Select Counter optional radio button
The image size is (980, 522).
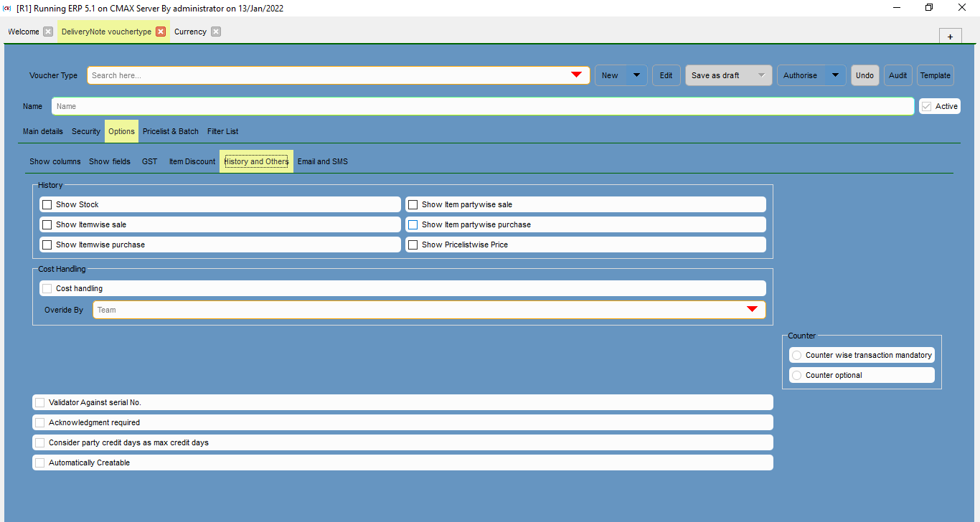pos(796,375)
